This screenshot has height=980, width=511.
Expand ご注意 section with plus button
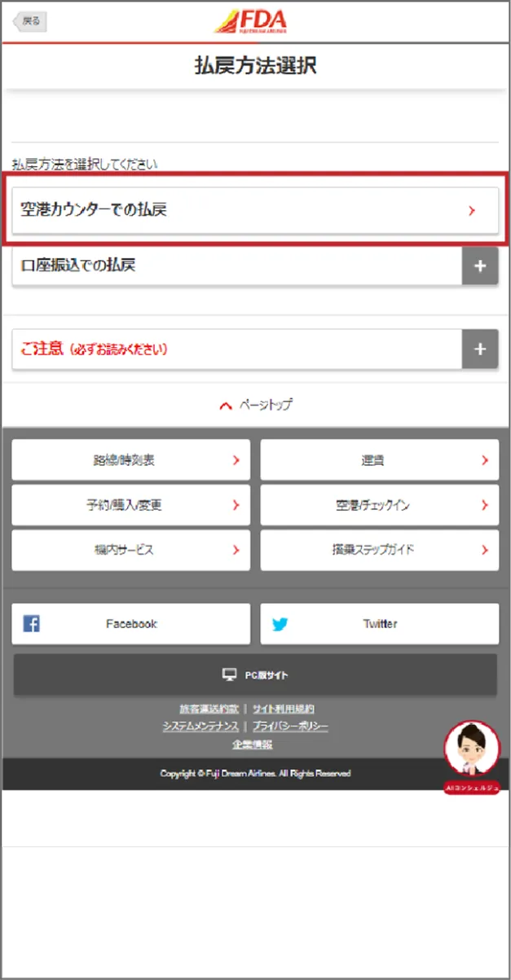pos(480,349)
